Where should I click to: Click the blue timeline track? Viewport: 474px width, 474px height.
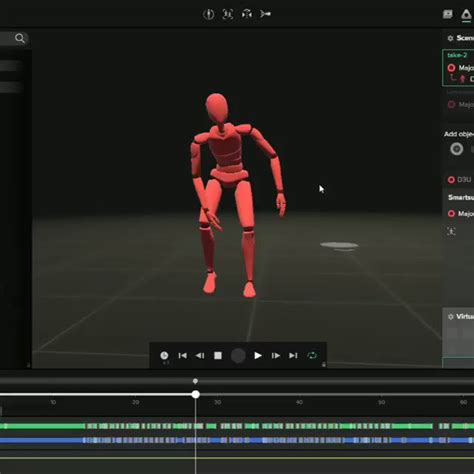(x=237, y=440)
